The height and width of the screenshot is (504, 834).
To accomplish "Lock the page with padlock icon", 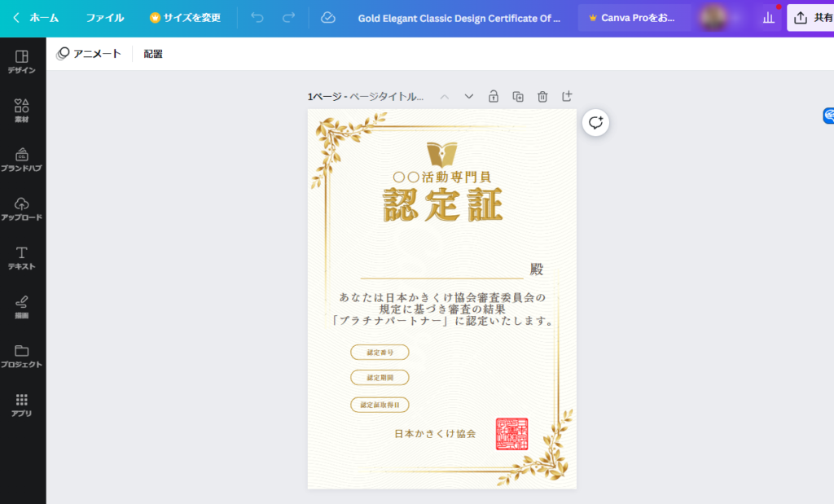I will click(494, 97).
